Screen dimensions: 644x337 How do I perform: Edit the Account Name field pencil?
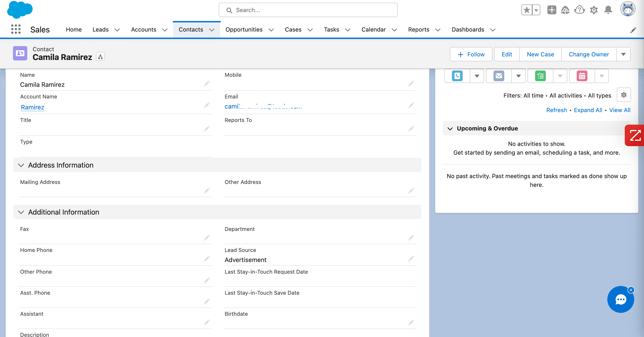click(x=206, y=105)
